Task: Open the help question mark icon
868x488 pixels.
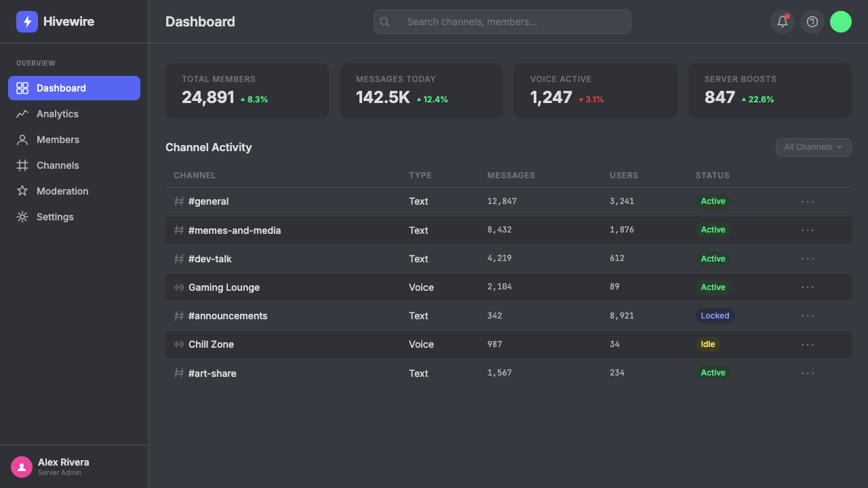Action: coord(812,22)
